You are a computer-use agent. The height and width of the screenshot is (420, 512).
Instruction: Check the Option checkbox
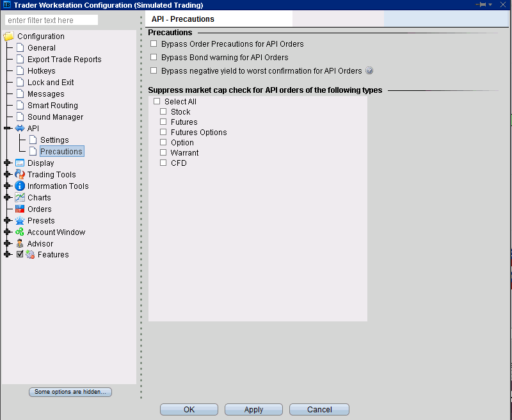(163, 142)
